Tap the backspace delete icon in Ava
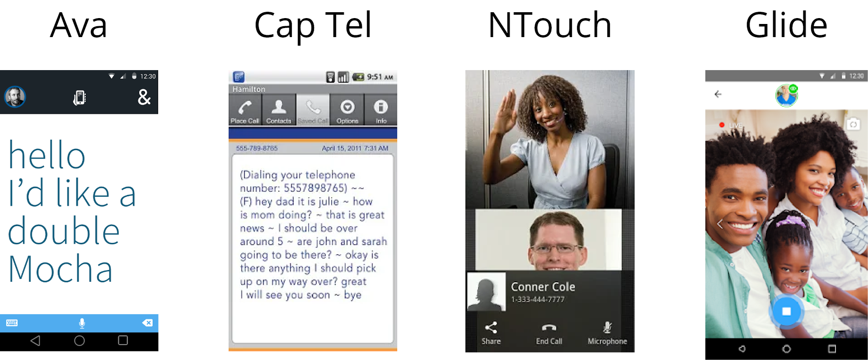 (x=147, y=323)
